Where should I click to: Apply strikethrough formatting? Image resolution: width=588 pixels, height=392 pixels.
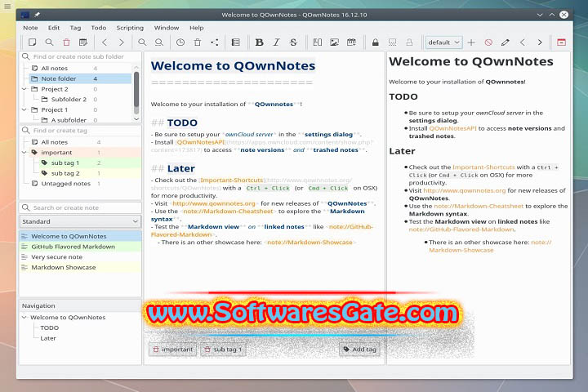[293, 42]
